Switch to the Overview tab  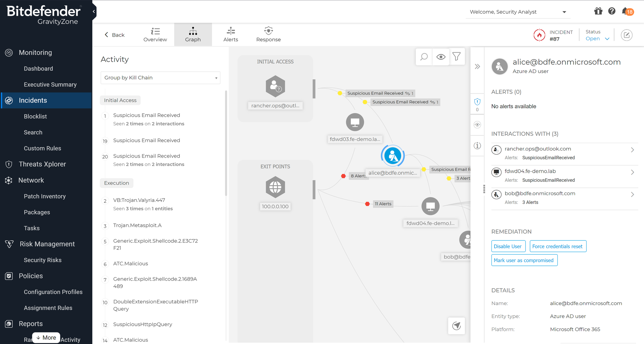pos(155,35)
